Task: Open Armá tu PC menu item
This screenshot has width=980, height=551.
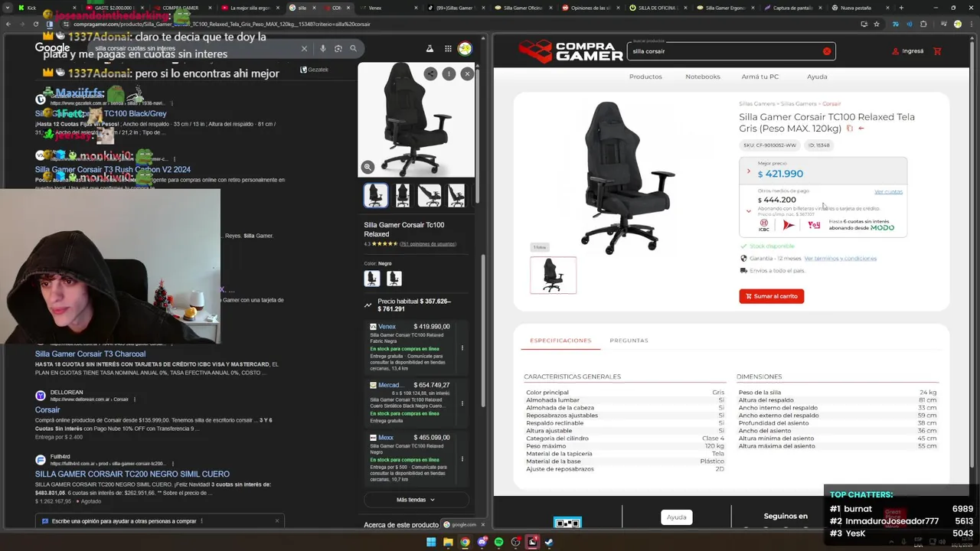Action: click(x=760, y=77)
